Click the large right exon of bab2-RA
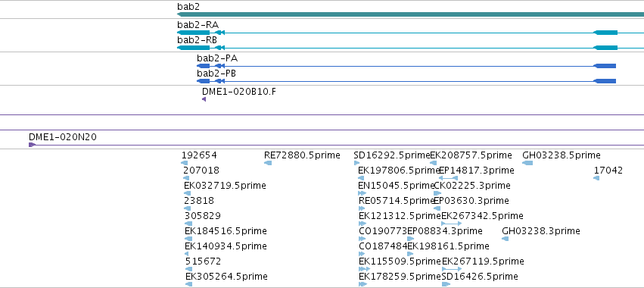The image size is (644, 288). (x=605, y=33)
